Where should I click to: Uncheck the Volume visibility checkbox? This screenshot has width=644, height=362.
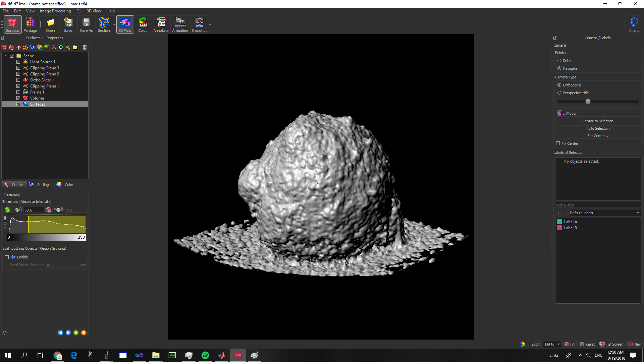click(x=18, y=98)
